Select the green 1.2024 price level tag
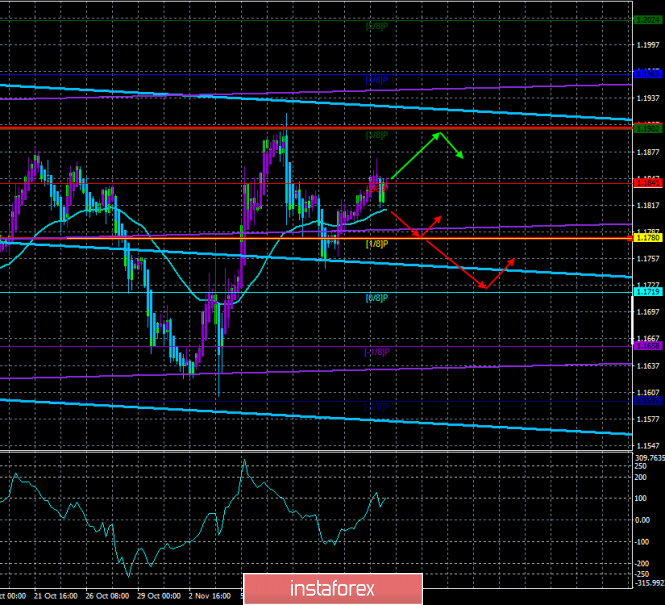This screenshot has width=665, height=605. tap(648, 20)
